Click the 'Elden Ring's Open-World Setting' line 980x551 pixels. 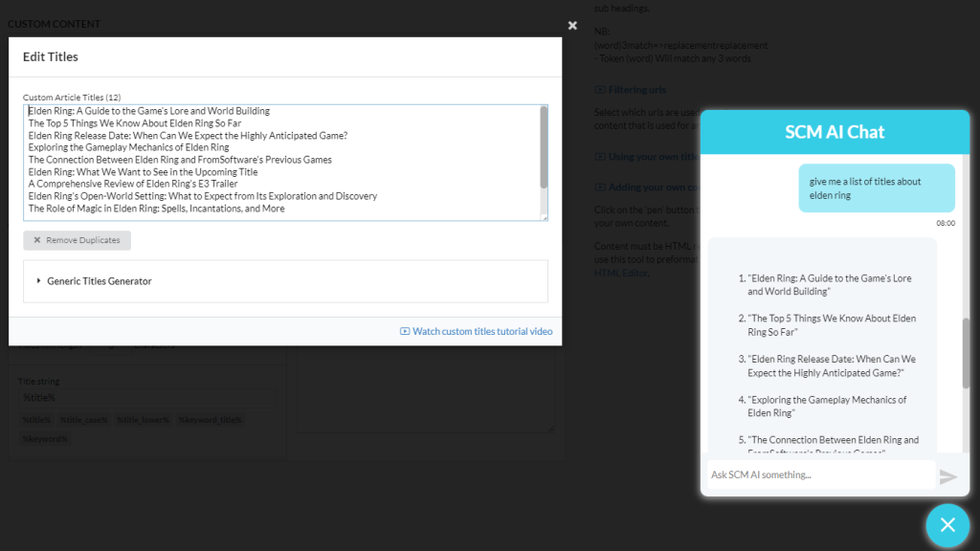pyautogui.click(x=203, y=195)
